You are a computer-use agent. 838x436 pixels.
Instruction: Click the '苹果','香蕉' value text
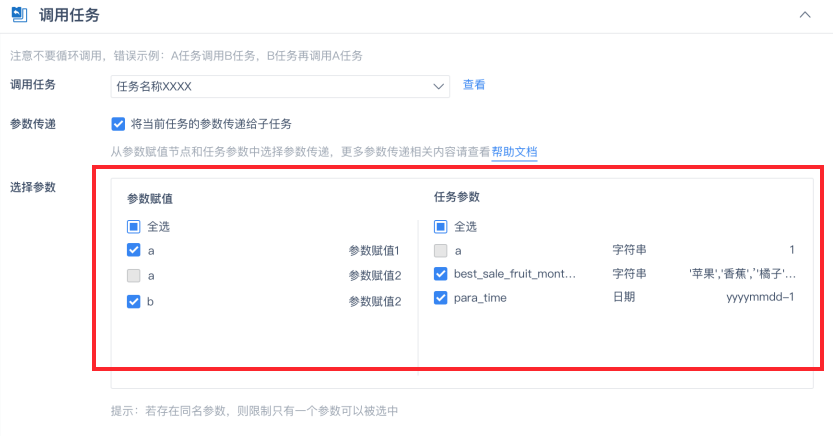point(741,274)
